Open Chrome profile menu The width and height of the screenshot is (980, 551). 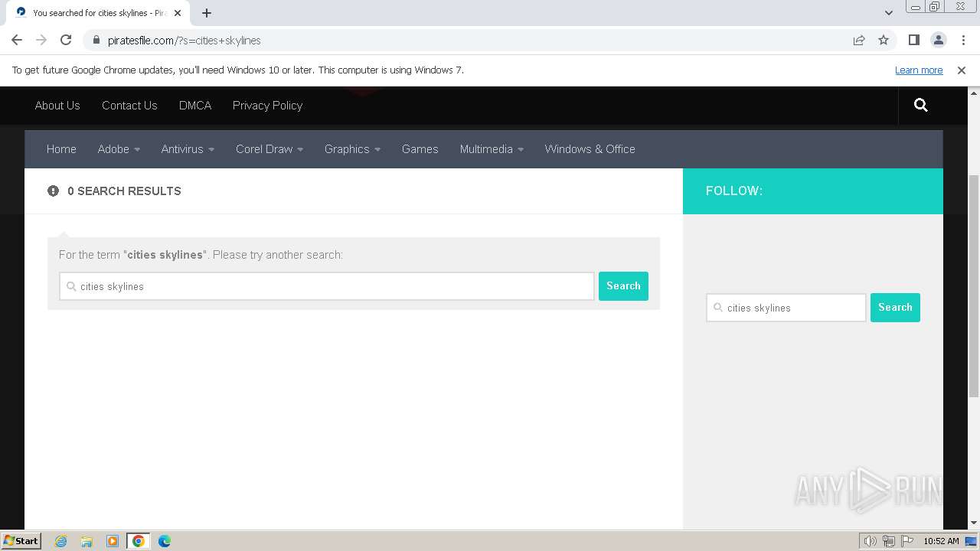click(x=939, y=40)
